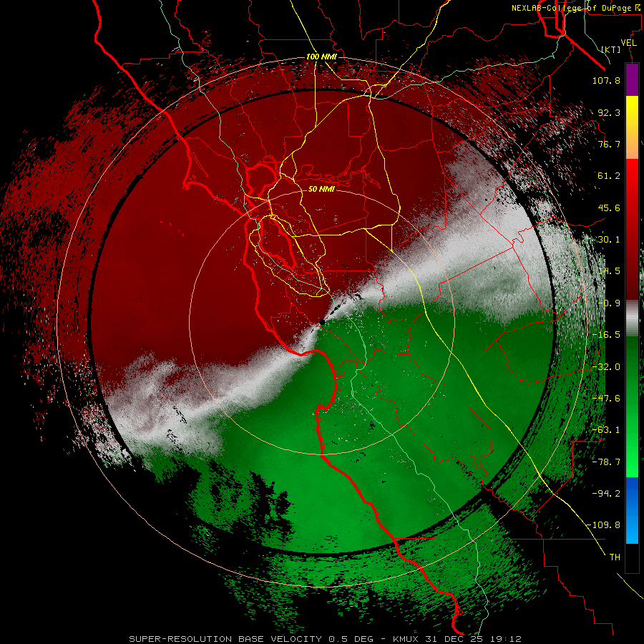Click the -94.2 velocity scale value

[606, 494]
